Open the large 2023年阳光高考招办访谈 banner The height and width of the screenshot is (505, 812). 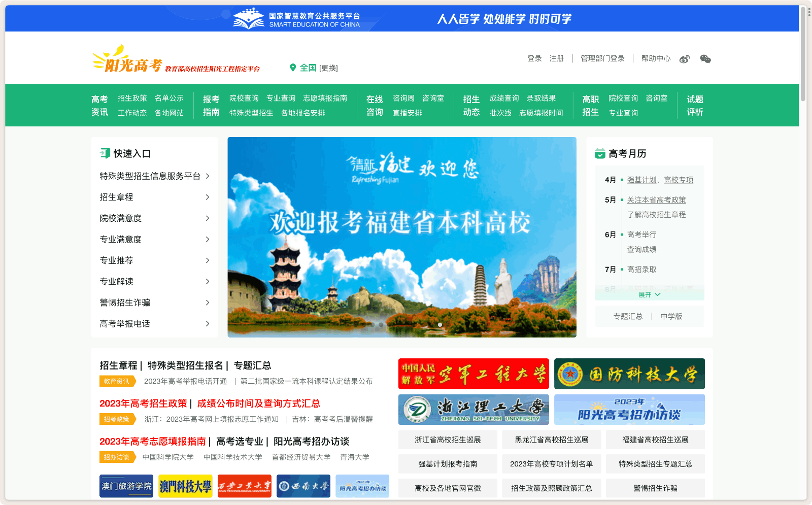tap(629, 410)
